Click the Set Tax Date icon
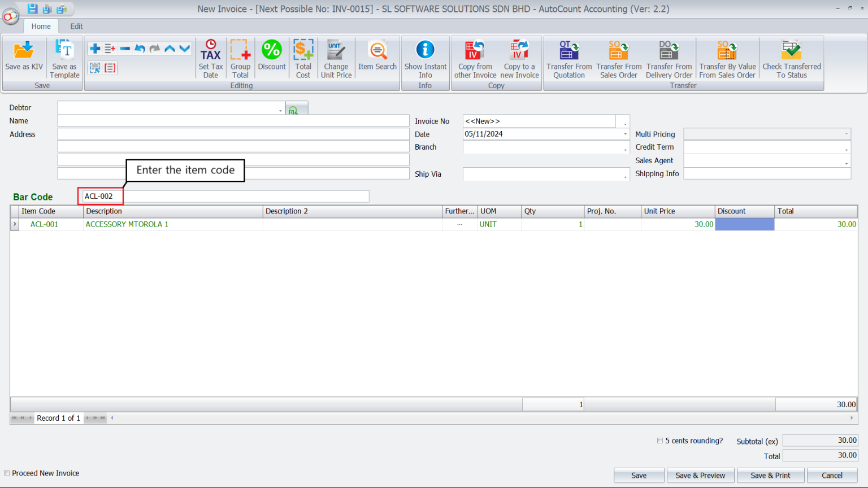 (x=210, y=56)
